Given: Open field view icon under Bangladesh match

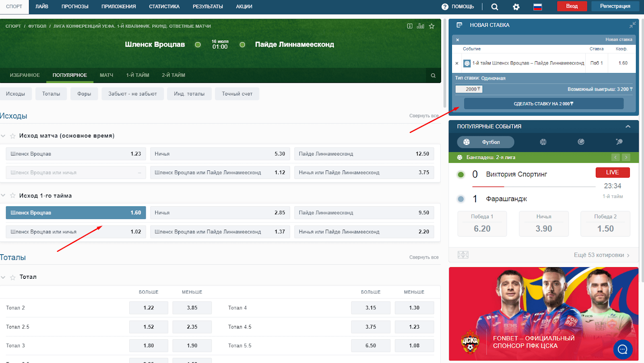Looking at the screenshot, I should 463,255.
